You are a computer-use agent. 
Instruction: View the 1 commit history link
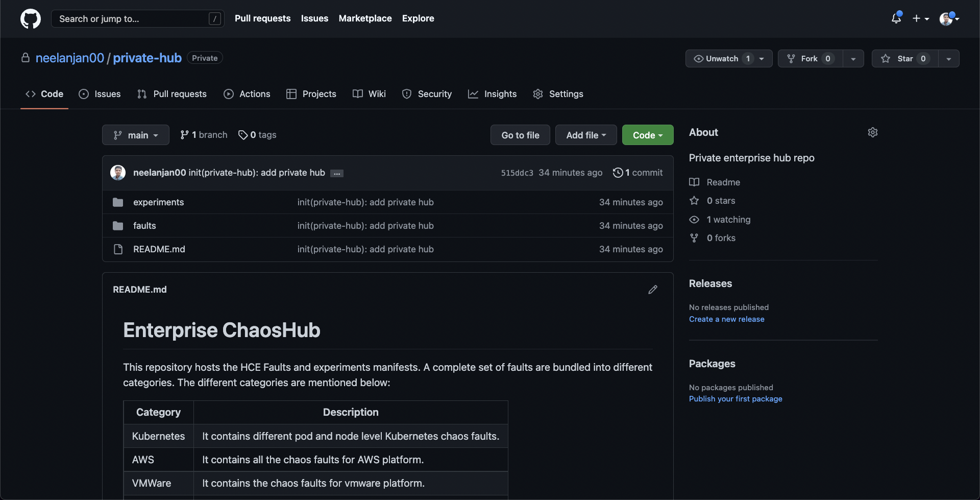coord(638,173)
